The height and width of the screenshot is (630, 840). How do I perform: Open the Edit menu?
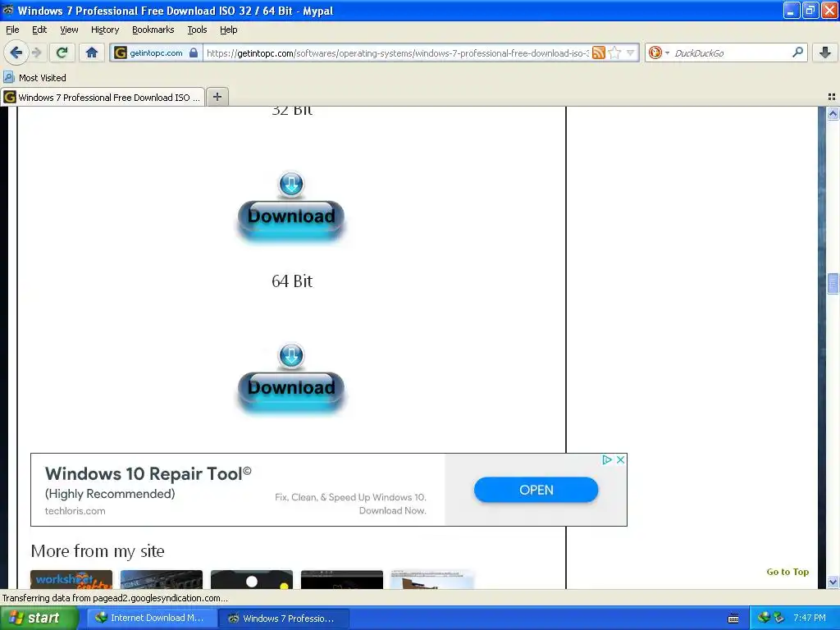pos(39,30)
